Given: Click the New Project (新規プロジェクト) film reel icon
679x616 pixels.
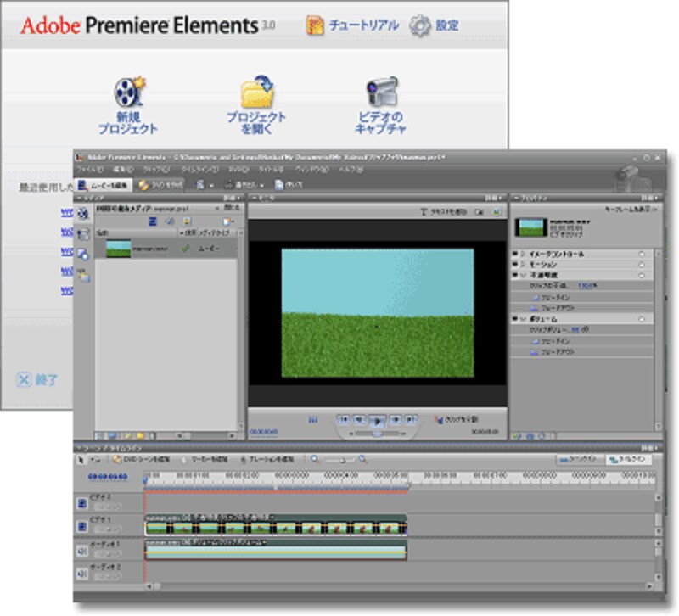Looking at the screenshot, I should pyautogui.click(x=127, y=92).
